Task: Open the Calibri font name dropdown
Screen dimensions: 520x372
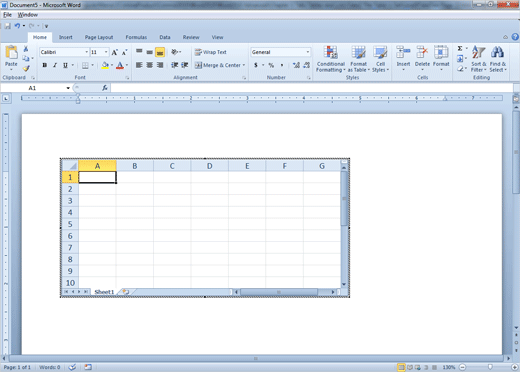Action: coord(87,52)
